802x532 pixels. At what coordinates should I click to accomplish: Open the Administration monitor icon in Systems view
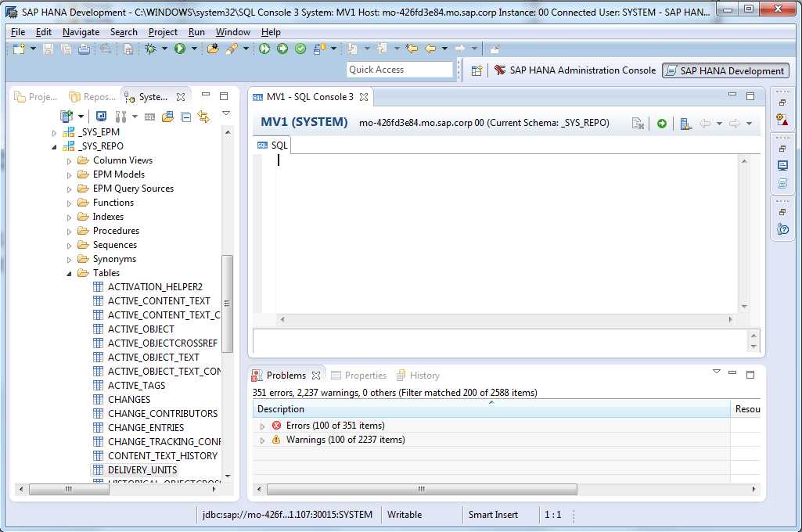101,117
